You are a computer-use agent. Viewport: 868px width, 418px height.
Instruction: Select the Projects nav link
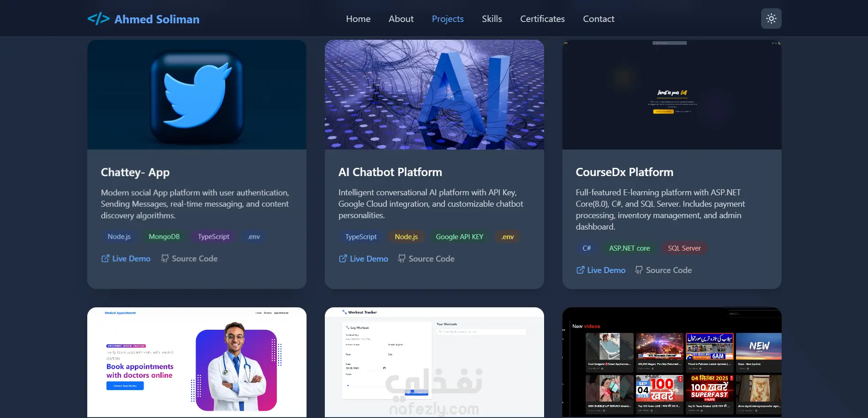448,19
